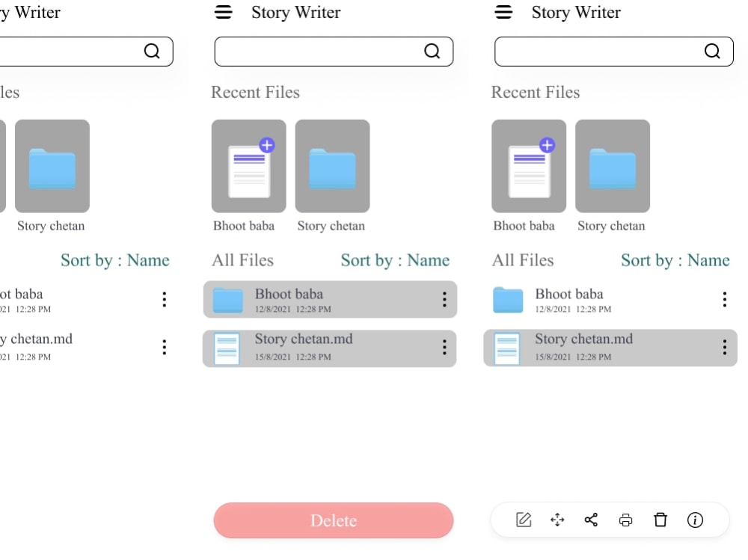
Task: Select 'Story chetan.md' highlighted row name, bottom-toolbar screen
Action: point(583,339)
